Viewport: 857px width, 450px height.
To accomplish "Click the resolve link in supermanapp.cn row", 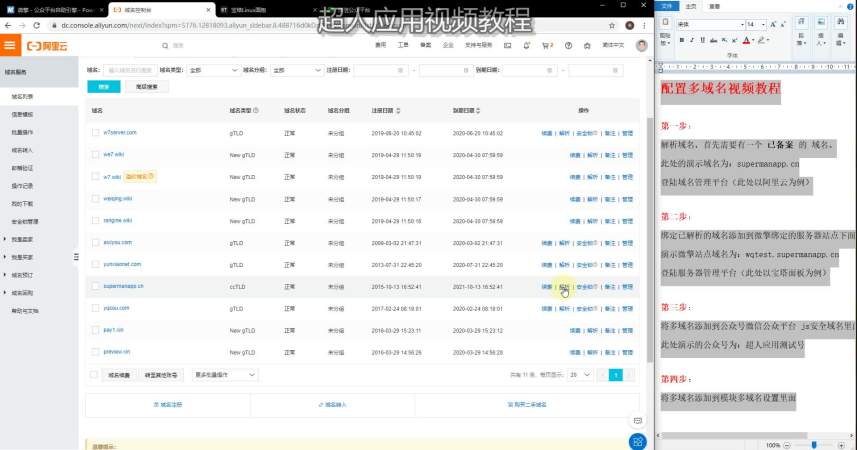I will tap(564, 287).
